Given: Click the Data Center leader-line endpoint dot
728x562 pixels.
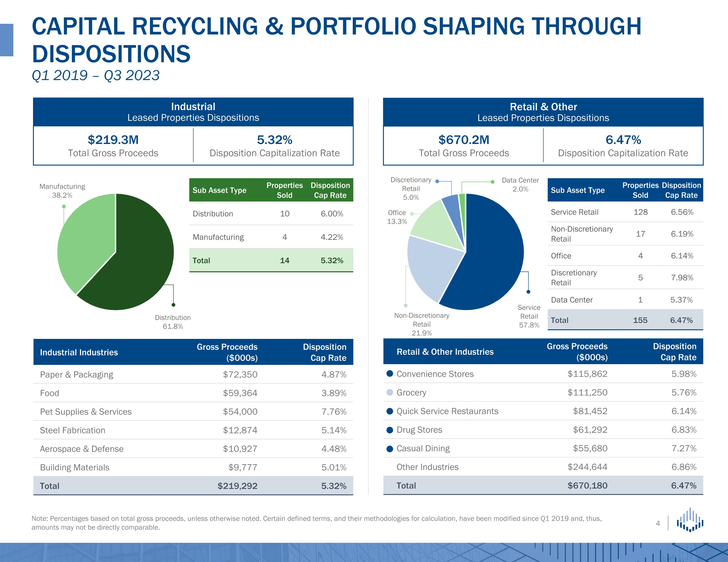Looking at the screenshot, I should (492, 182).
